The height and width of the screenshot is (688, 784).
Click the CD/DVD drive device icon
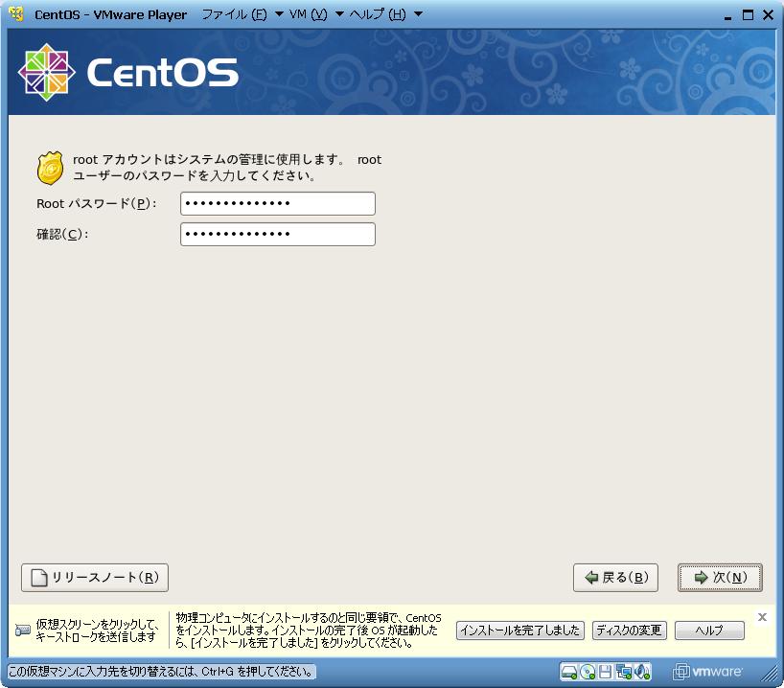click(x=588, y=672)
